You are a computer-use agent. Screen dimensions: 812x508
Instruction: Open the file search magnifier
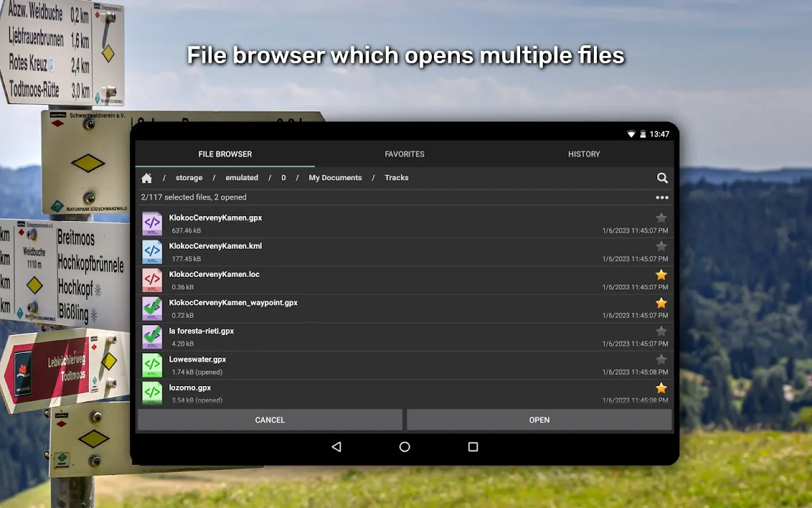pyautogui.click(x=662, y=178)
